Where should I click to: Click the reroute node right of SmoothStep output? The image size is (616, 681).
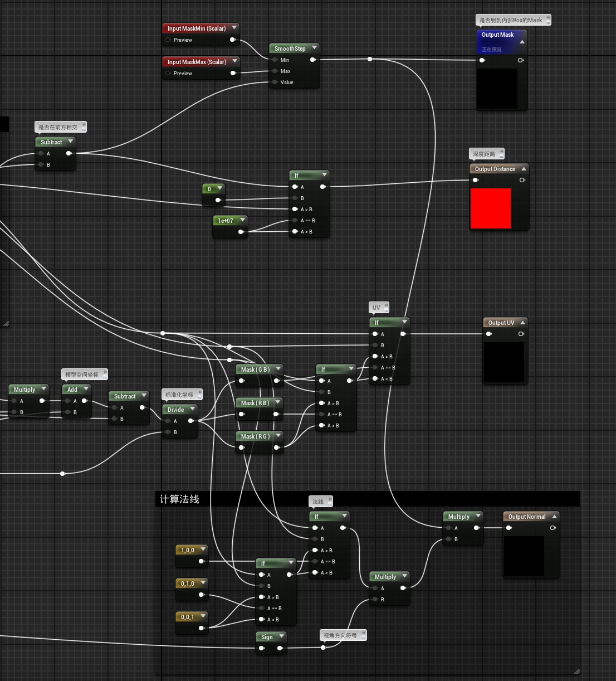coord(370,59)
